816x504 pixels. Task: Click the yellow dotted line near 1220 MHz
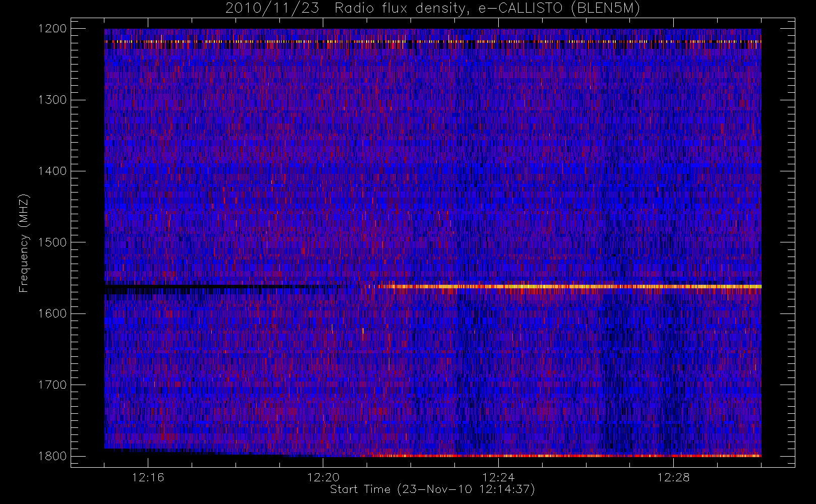433,41
